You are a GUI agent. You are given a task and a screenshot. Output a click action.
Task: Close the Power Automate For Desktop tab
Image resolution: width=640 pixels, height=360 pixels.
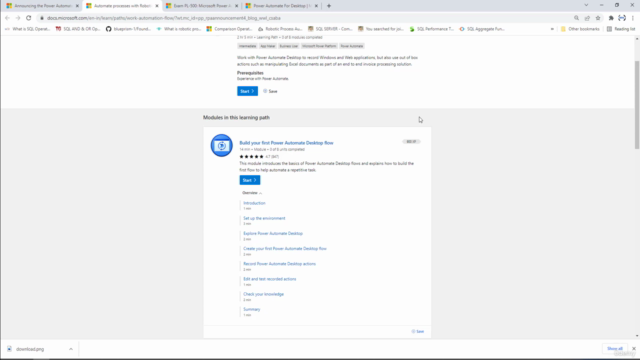click(x=316, y=6)
